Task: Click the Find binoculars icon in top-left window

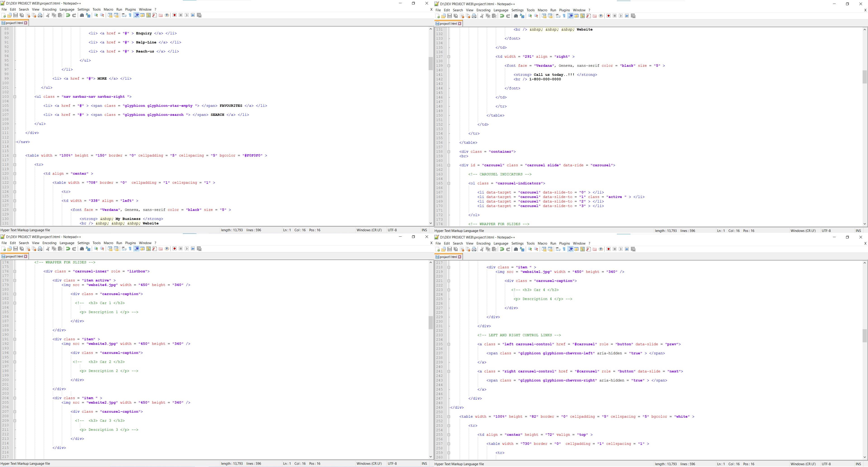Action: pyautogui.click(x=82, y=15)
